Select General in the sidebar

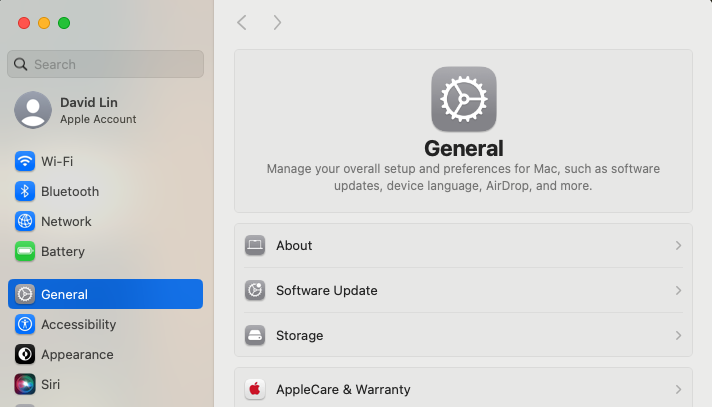point(105,294)
